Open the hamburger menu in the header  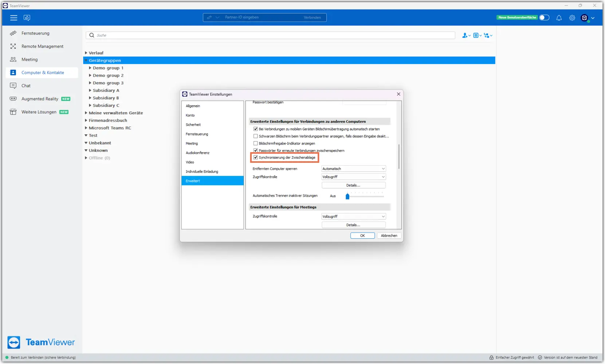coord(13,17)
